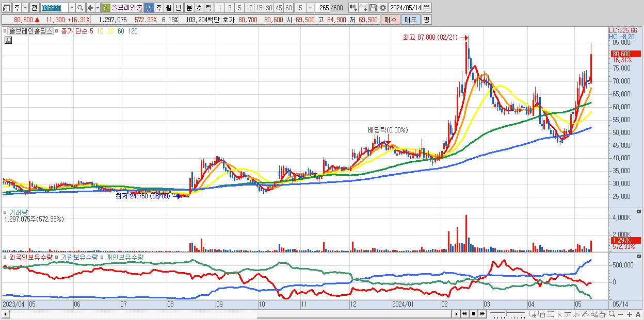
Task: Click the 매도 sell button
Action: coord(410,20)
